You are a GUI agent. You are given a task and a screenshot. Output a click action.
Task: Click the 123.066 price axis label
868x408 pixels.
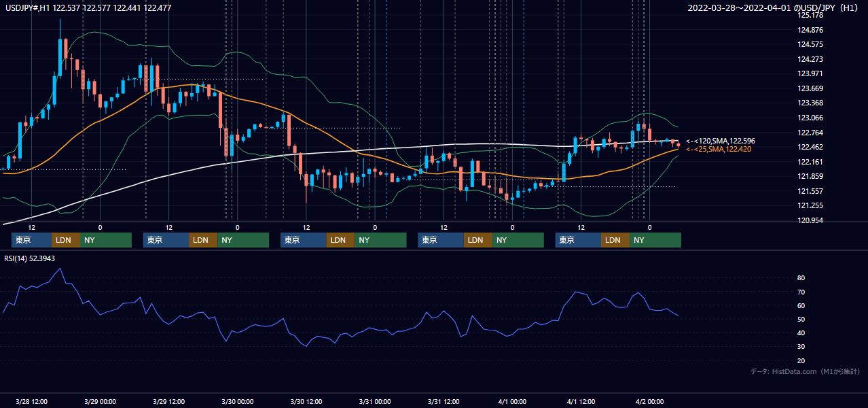click(810, 118)
